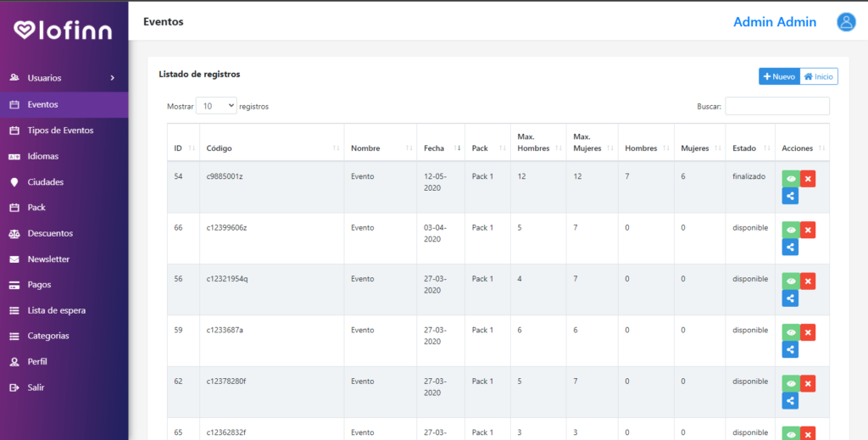View event c12378280f with eye button
The height and width of the screenshot is (440, 868).
pos(791,383)
